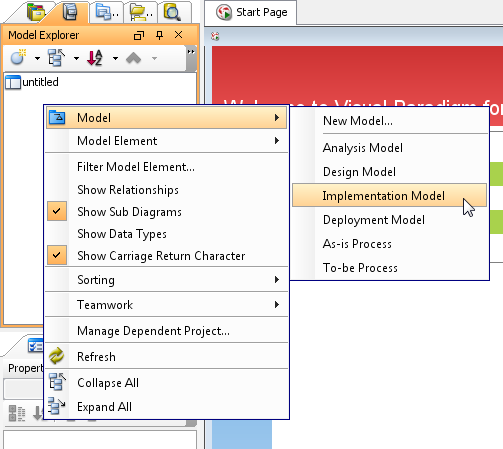Click the Sorting menu entry

(x=166, y=279)
